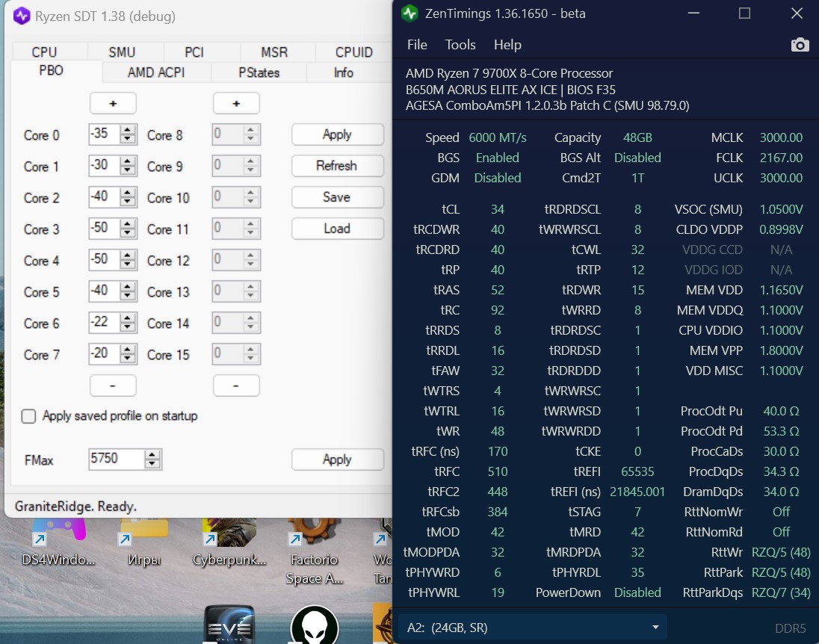
Task: Open the Игры desktop folder shortcut
Action: click(144, 544)
